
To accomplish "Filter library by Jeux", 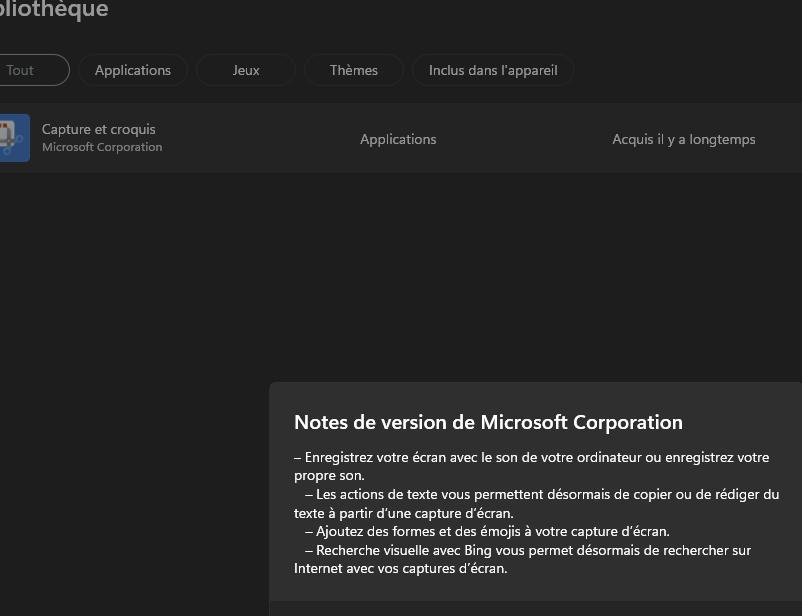I will tap(246, 70).
